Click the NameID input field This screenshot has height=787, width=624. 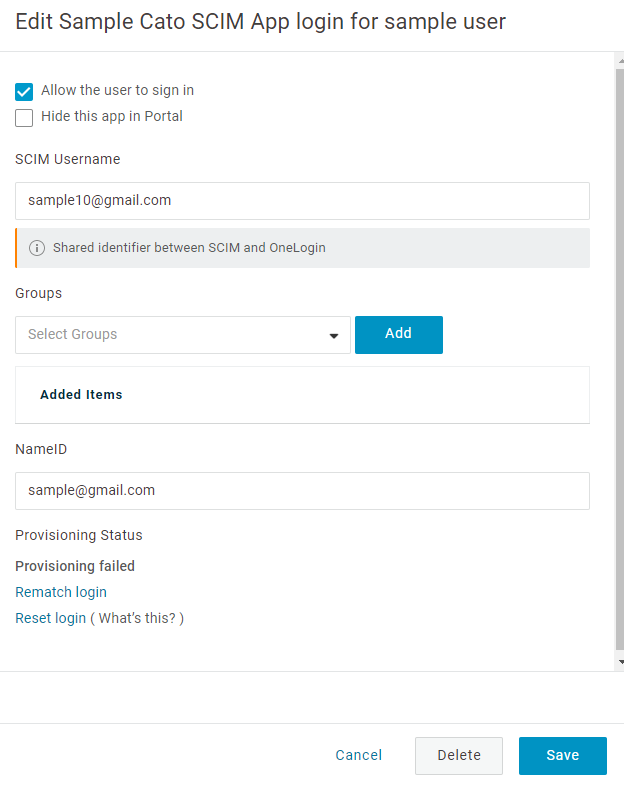coord(302,491)
